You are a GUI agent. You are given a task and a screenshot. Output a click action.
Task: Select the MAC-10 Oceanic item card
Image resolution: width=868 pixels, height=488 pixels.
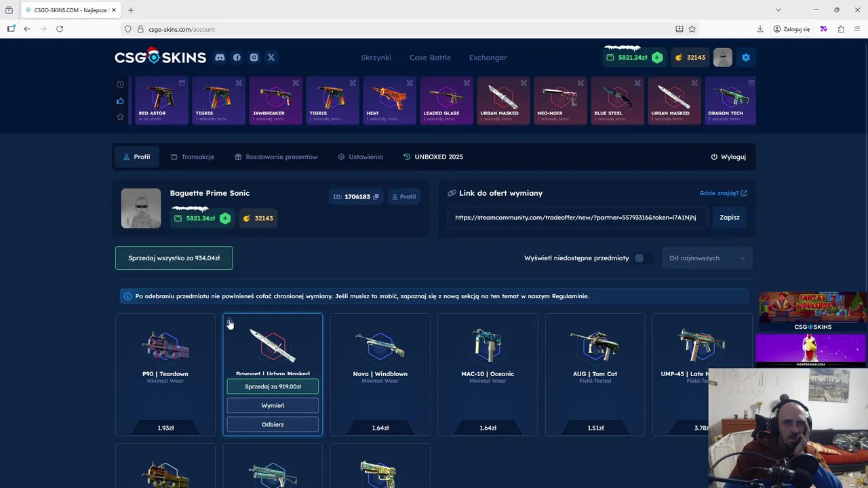(488, 374)
